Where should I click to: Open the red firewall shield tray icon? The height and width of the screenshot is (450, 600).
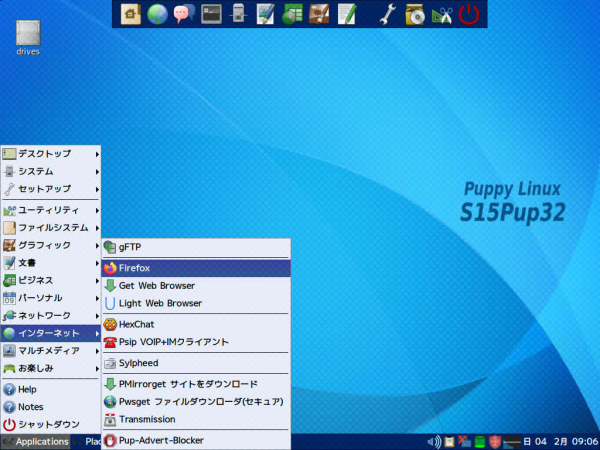tap(495, 442)
